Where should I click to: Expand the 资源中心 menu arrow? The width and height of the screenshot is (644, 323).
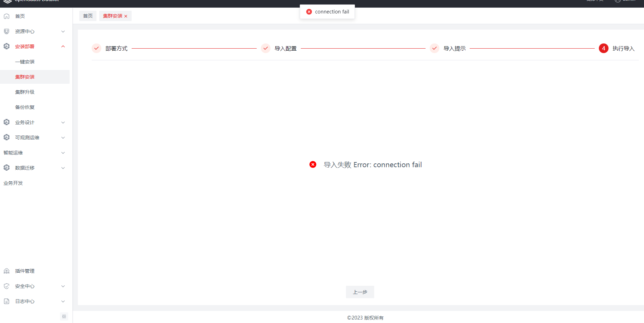63,31
